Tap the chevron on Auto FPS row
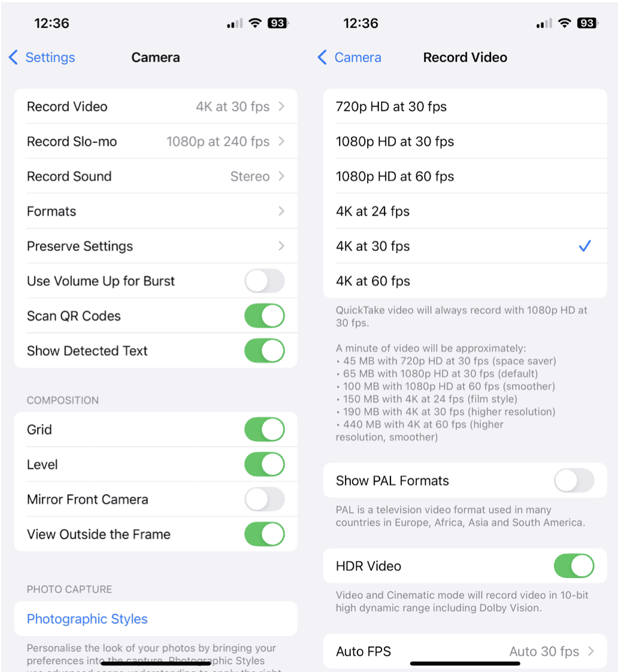618x672 pixels. [x=591, y=652]
